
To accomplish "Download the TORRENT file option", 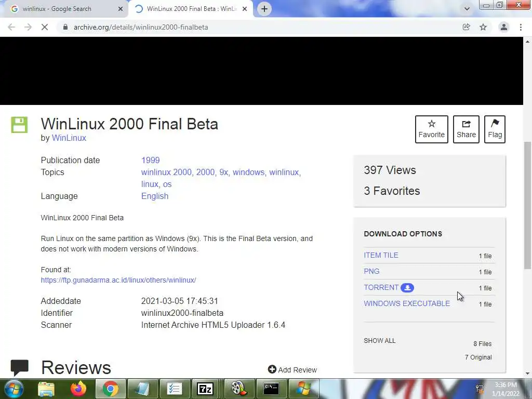I will (x=381, y=287).
